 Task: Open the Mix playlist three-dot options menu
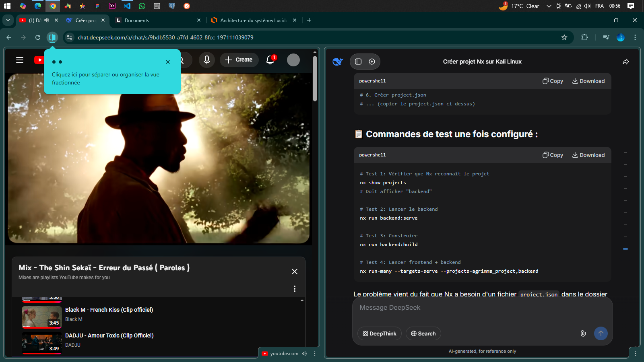(x=295, y=289)
